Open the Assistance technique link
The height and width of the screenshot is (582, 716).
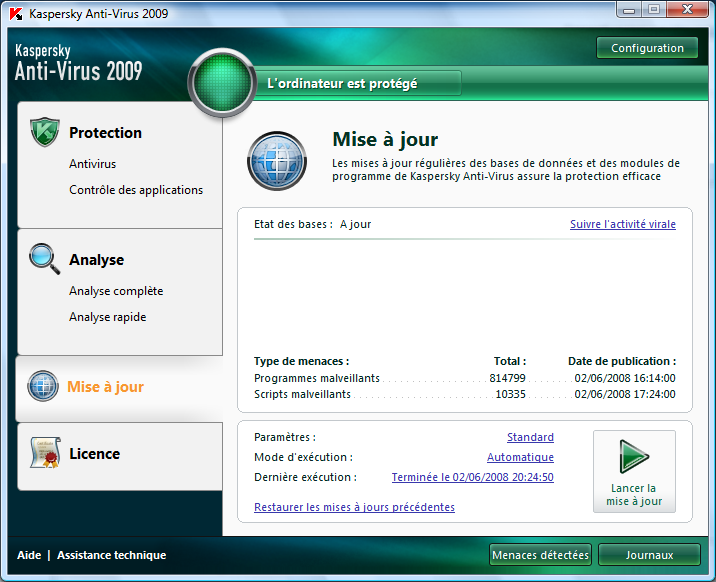pyautogui.click(x=112, y=555)
